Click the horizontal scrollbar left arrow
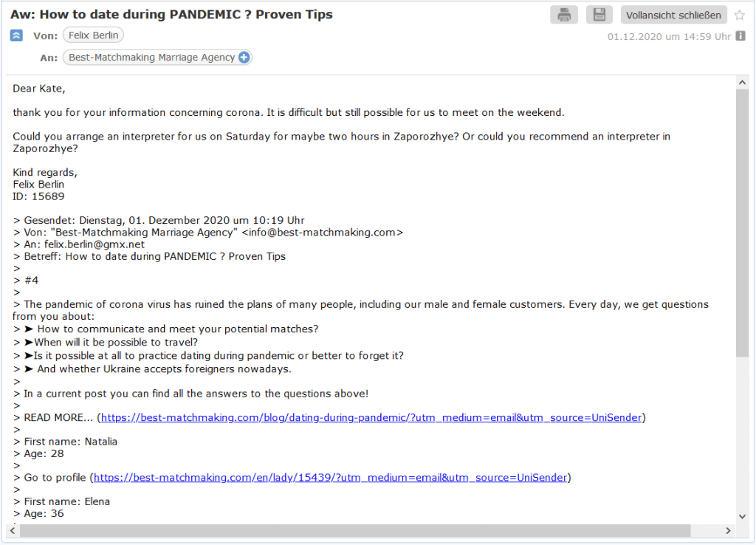Screen dimensions: 756x545 click(x=13, y=531)
